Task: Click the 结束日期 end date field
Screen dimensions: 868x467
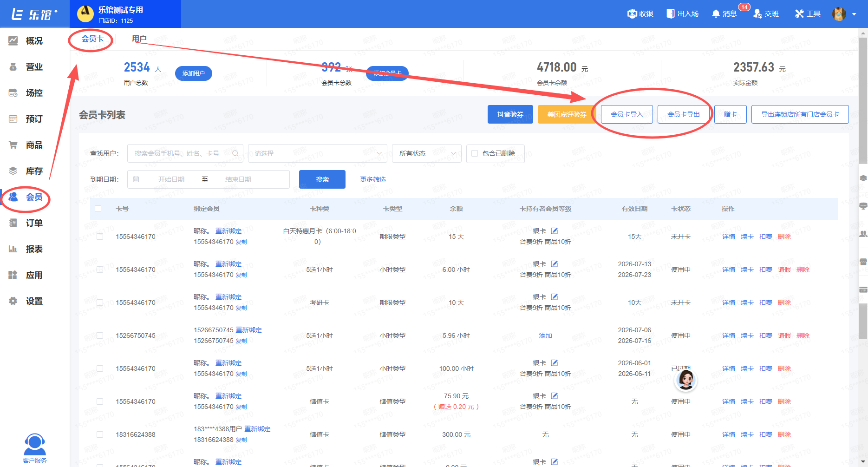Action: click(x=238, y=179)
